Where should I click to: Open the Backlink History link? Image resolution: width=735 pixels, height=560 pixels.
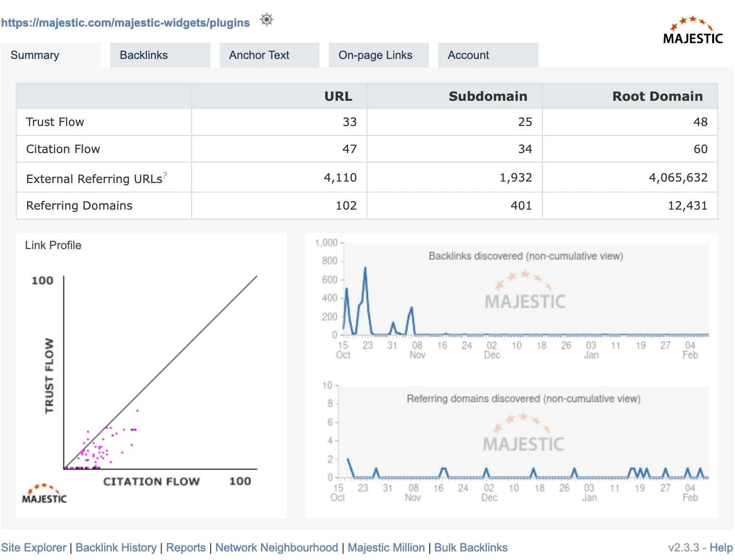pos(116,548)
